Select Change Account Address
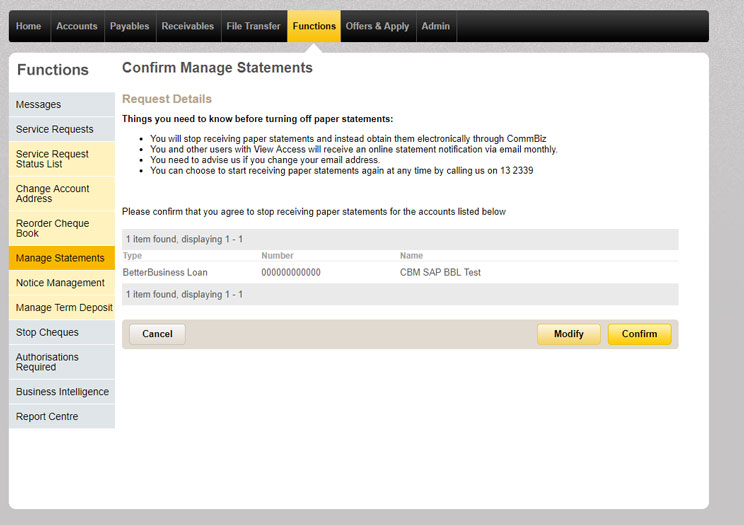The image size is (744, 525). [62, 194]
